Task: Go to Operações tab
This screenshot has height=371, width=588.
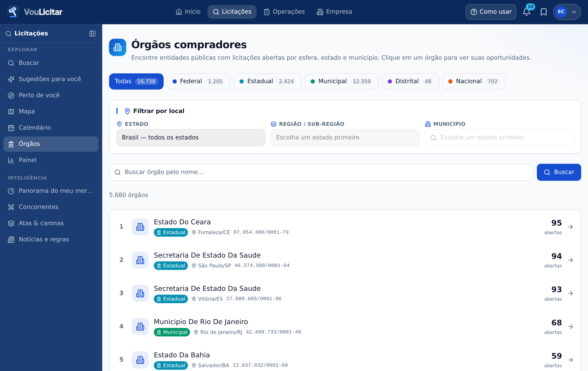Action: [284, 12]
